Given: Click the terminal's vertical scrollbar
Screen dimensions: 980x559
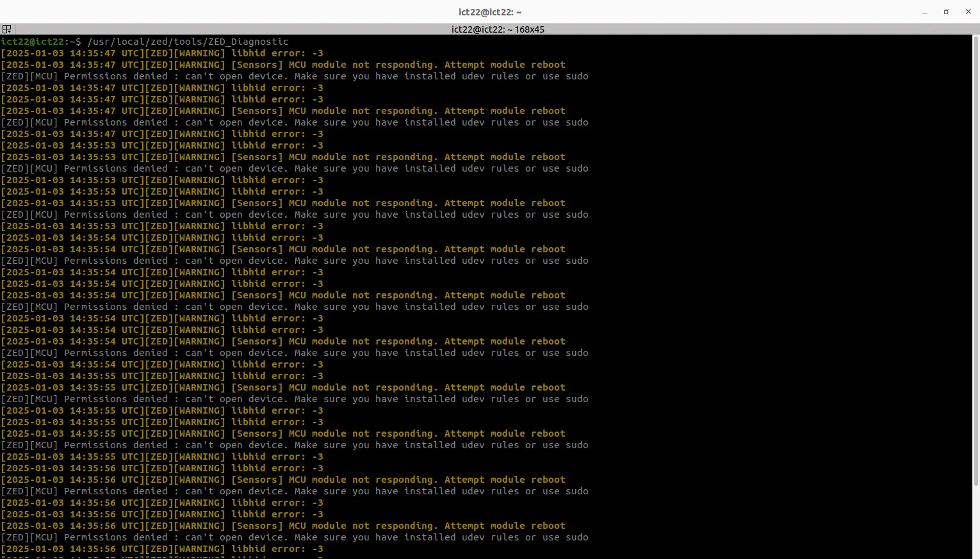Looking at the screenshot, I should click(x=976, y=261).
